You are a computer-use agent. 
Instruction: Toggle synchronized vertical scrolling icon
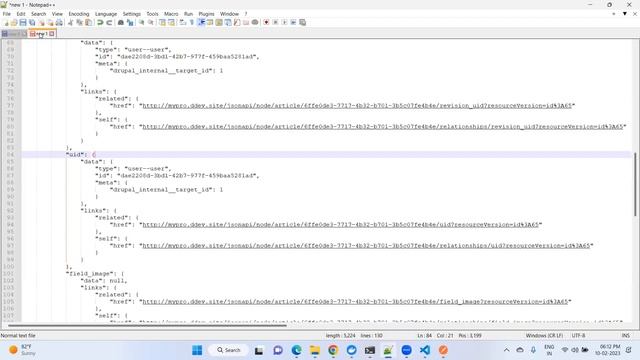[x=162, y=22]
